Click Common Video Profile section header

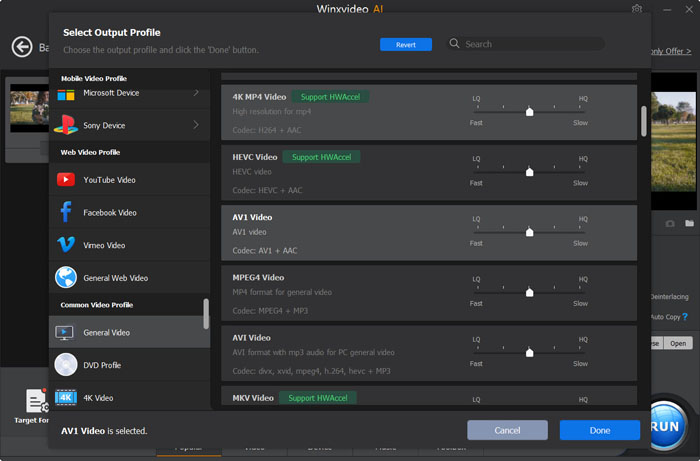(97, 305)
